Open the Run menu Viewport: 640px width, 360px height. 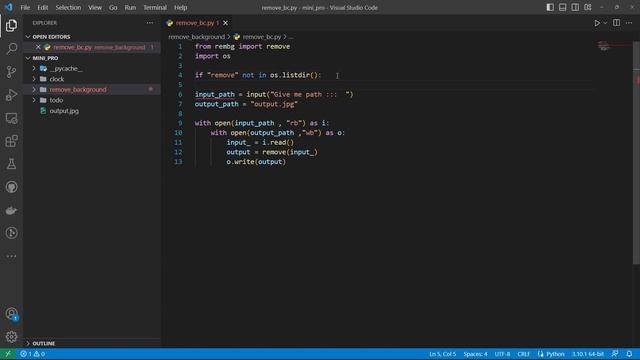(x=130, y=7)
